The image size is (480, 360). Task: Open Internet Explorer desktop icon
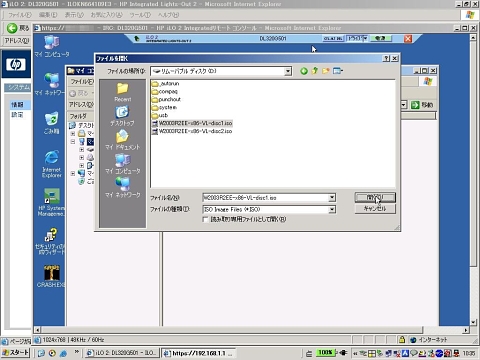[52, 164]
